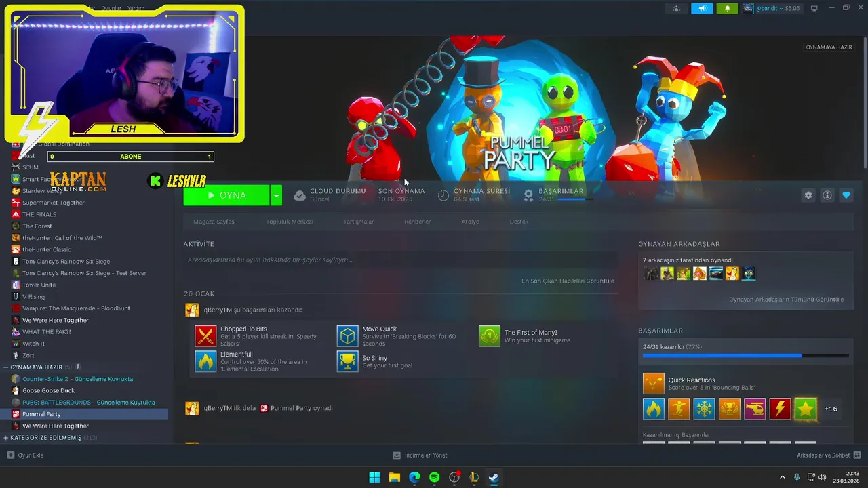The image size is (868, 488).
Task: Click the green OYNA play button
Action: tap(226, 195)
